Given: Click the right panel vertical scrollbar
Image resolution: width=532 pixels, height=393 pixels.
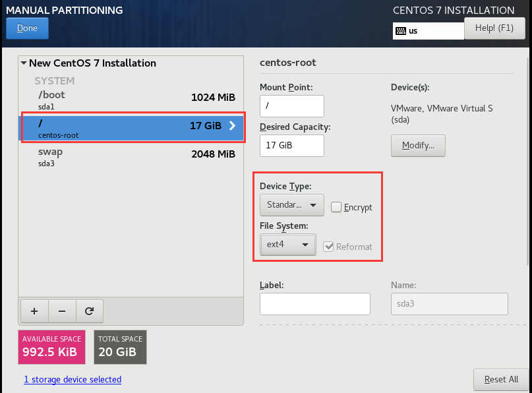Looking at the screenshot, I should coord(527,161).
